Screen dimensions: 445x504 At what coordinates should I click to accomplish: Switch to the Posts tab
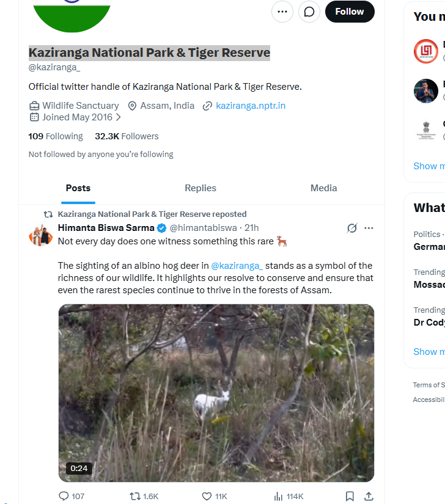78,188
